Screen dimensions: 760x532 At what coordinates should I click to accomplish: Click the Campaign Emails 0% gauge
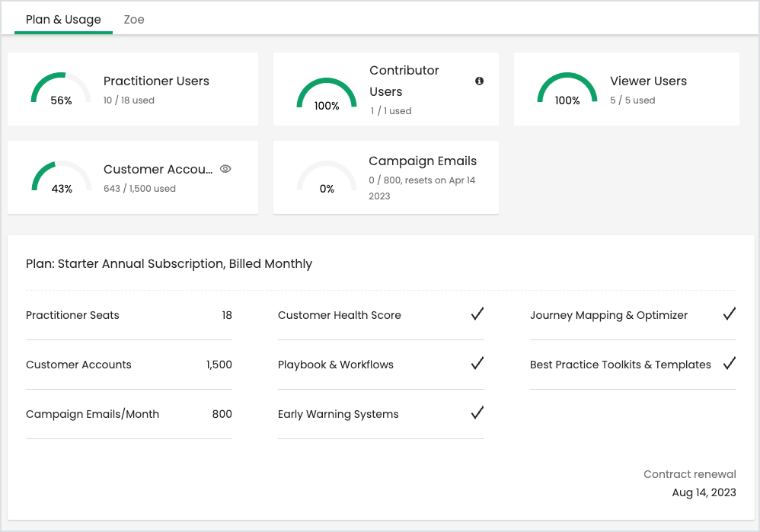(x=327, y=177)
